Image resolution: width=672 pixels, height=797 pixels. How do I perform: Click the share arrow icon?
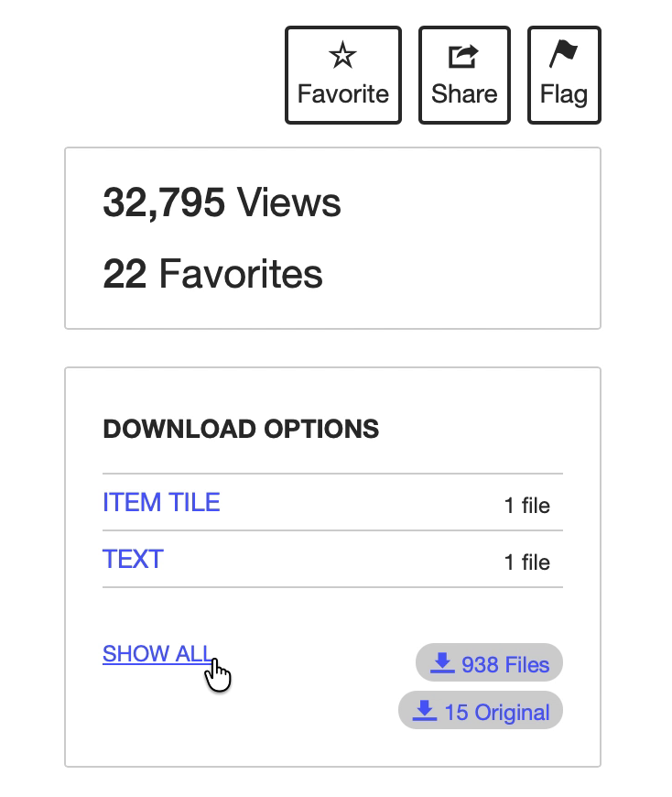click(464, 57)
